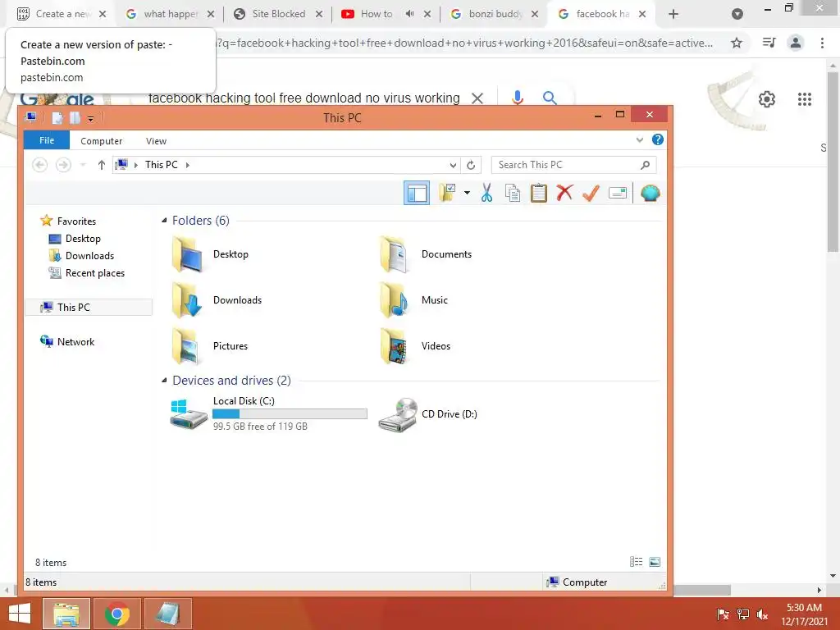The image size is (840, 630).
Task: Open recent locations dropdown arrow
Action: point(83,164)
